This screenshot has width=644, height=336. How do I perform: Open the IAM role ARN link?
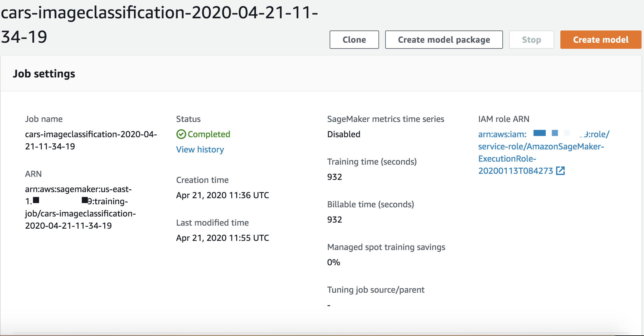point(544,152)
